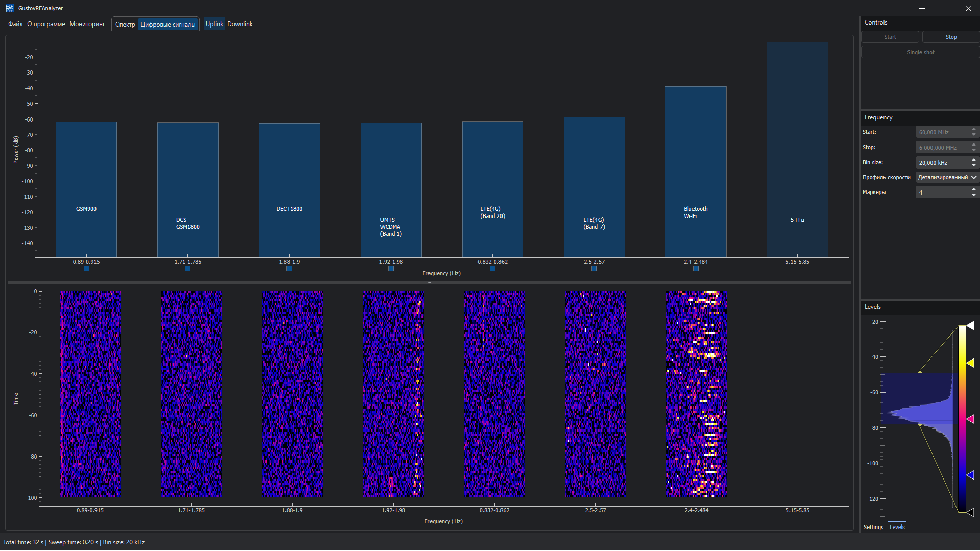Image resolution: width=980 pixels, height=551 pixels.
Task: Decrease Маркеры count with down arrow
Action: 974,195
